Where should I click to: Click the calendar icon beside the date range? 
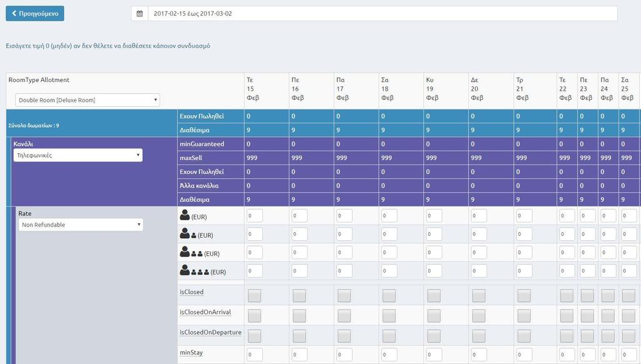[x=140, y=14]
